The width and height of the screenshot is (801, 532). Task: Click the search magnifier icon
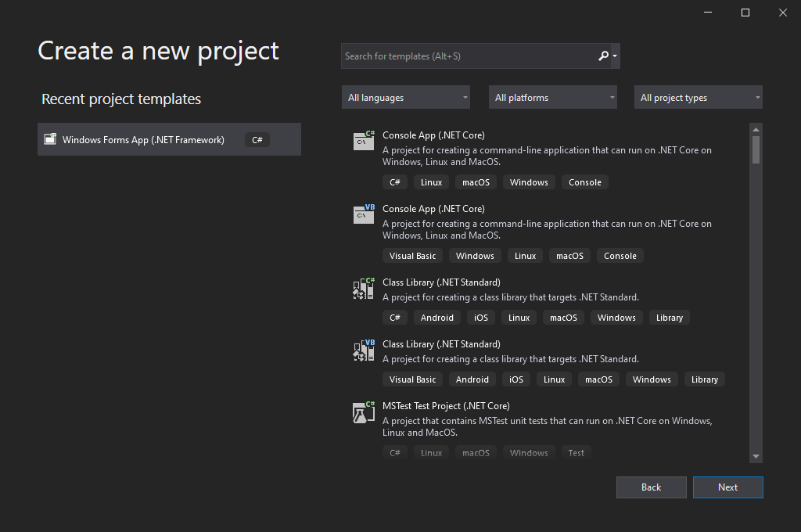pyautogui.click(x=603, y=56)
